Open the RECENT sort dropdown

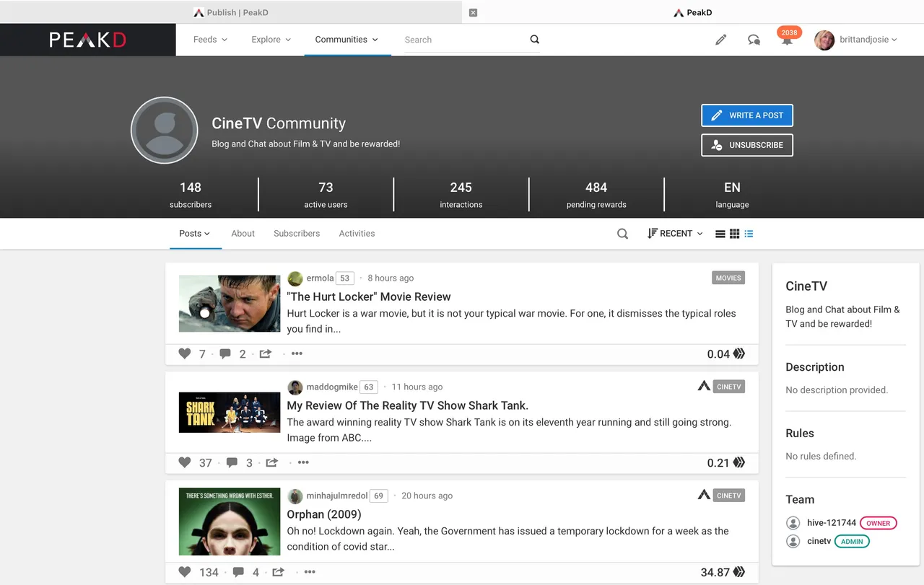(675, 234)
